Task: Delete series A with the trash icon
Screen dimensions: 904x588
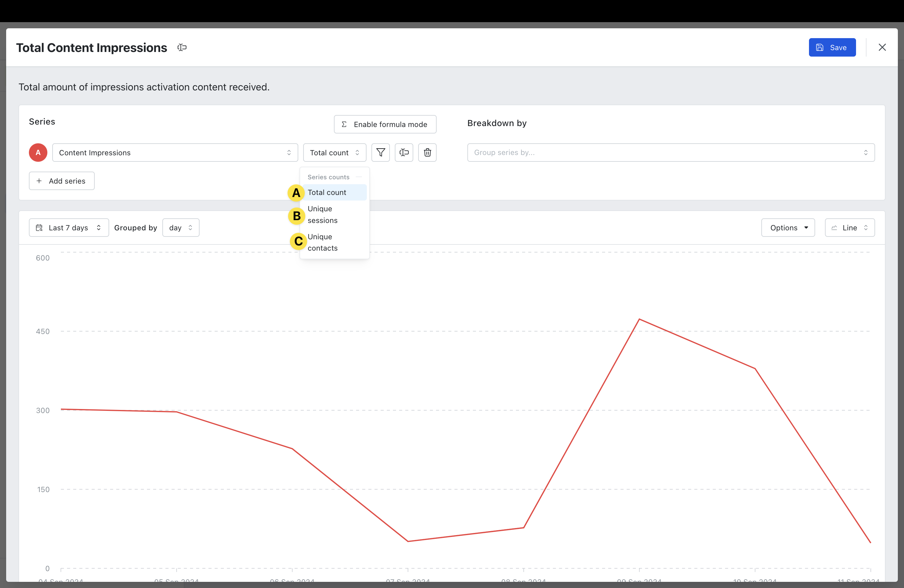Action: tap(427, 153)
